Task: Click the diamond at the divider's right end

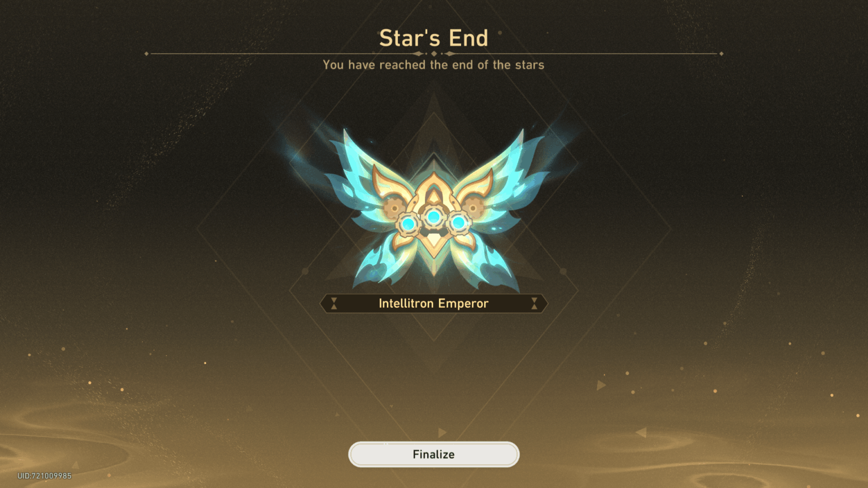Action: pyautogui.click(x=721, y=54)
